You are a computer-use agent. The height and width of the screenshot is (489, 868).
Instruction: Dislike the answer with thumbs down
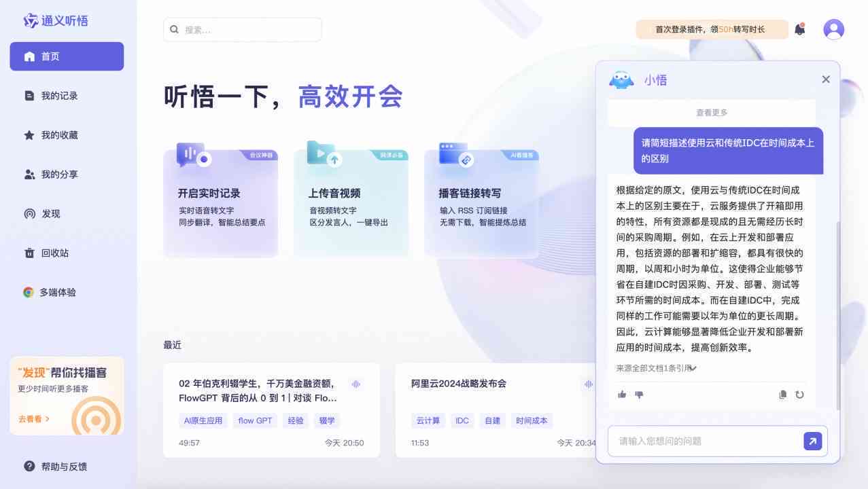639,395
